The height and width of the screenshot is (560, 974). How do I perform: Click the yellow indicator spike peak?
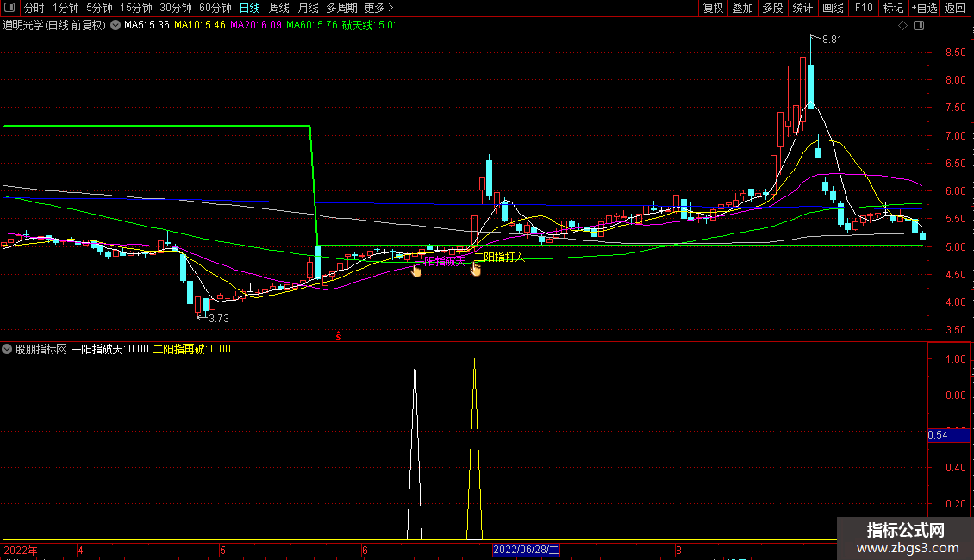475,359
